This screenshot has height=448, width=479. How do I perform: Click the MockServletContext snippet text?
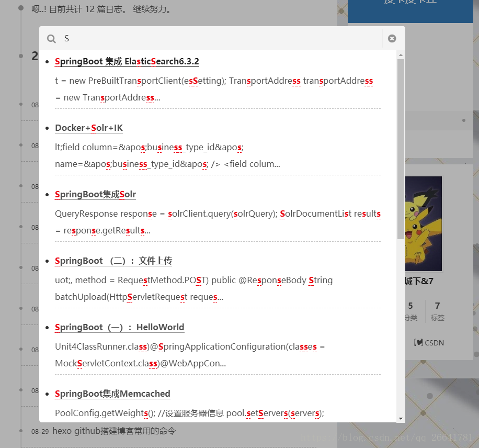(x=190, y=355)
